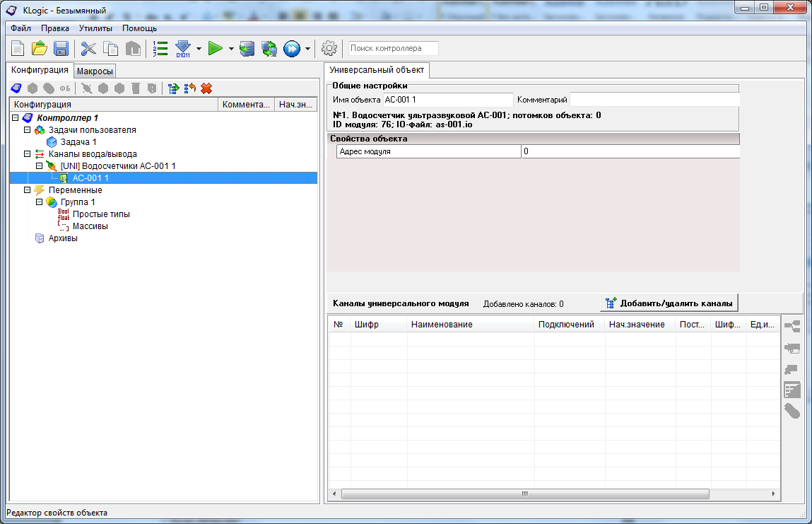The height and width of the screenshot is (524, 812).
Task: Open a project with the folder icon
Action: pyautogui.click(x=40, y=49)
